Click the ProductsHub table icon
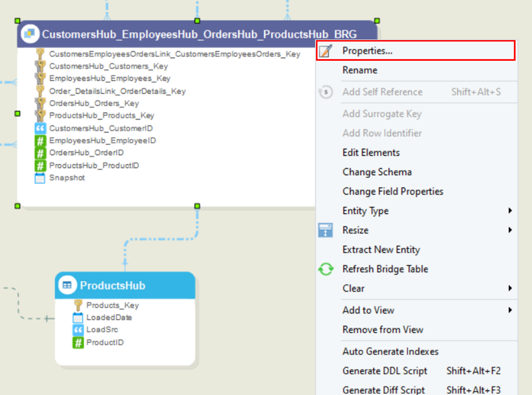The width and height of the screenshot is (532, 395). (67, 286)
